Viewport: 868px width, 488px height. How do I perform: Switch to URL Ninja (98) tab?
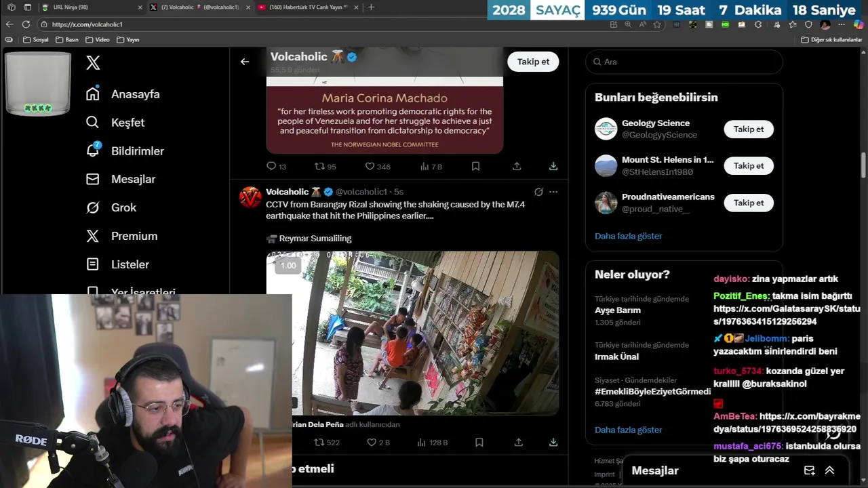tap(92, 7)
